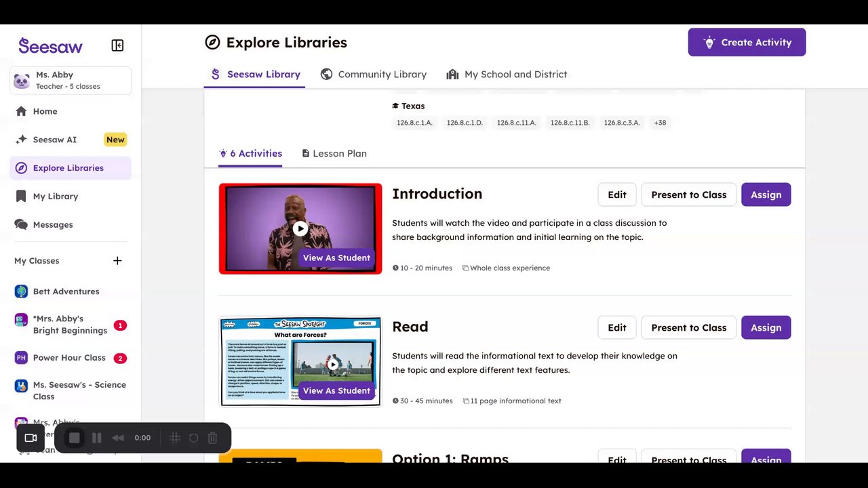Select Explore Libraries in sidebar

click(71, 168)
